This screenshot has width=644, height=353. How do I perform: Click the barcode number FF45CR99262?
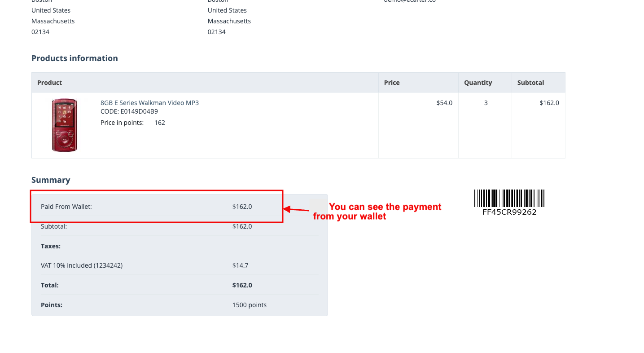pos(509,212)
